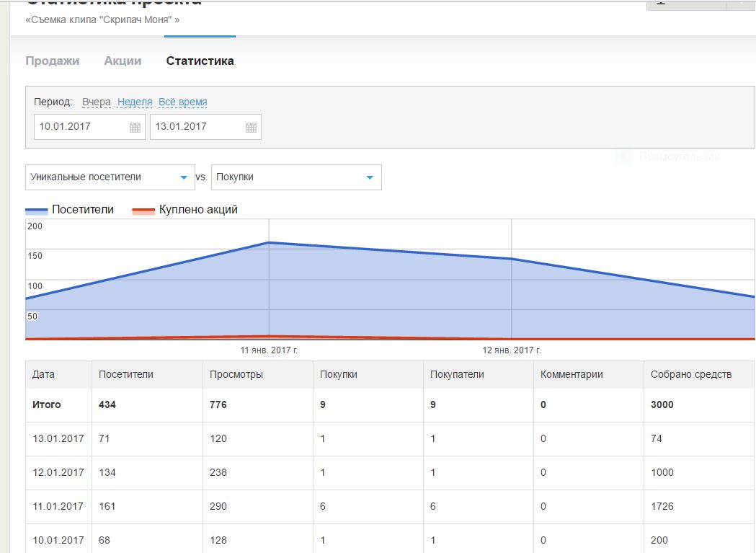
Task: Select the 11.01.2017 table row date
Action: pos(58,507)
